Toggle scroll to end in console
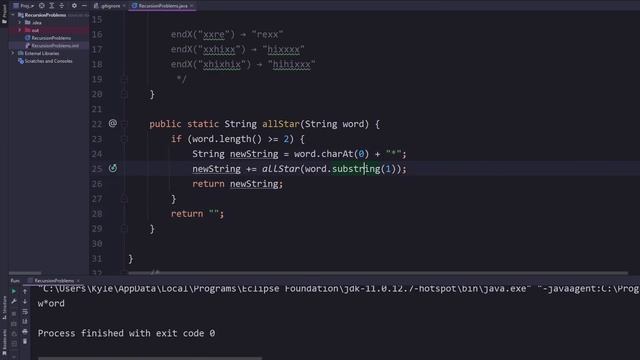Image resolution: width=640 pixels, height=360 pixels. [x=25, y=322]
